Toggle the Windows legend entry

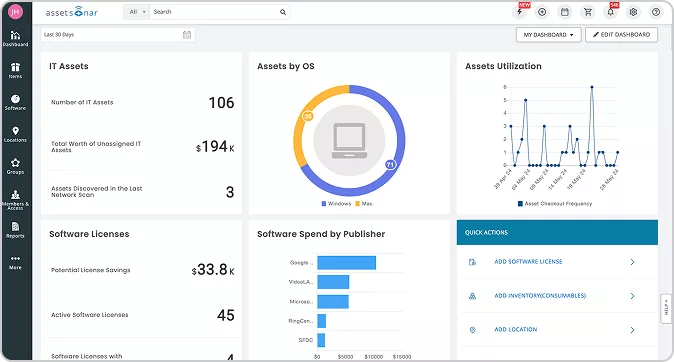click(x=336, y=204)
